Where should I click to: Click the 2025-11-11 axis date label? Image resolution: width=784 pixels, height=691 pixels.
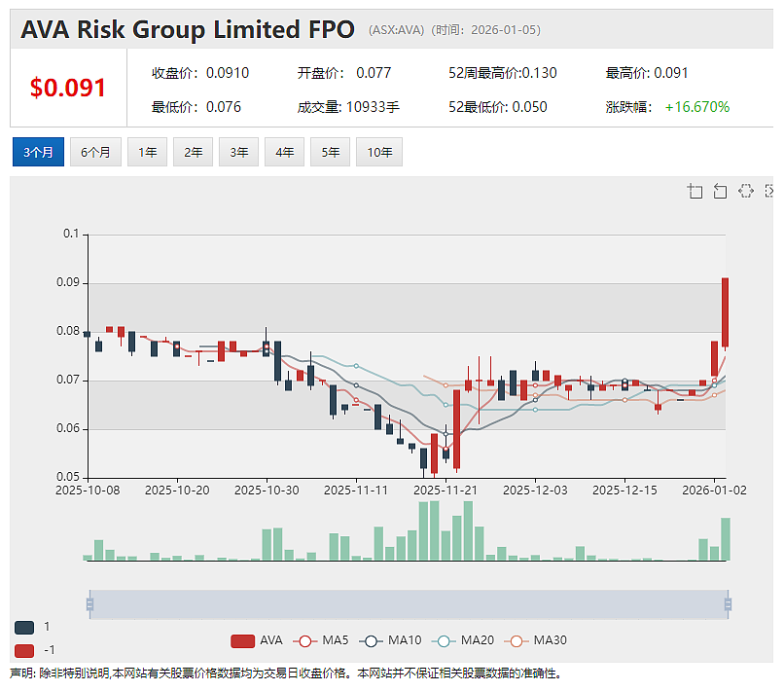click(x=356, y=491)
